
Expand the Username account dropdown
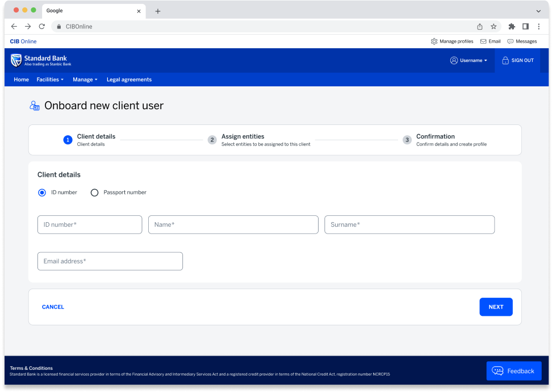point(469,60)
